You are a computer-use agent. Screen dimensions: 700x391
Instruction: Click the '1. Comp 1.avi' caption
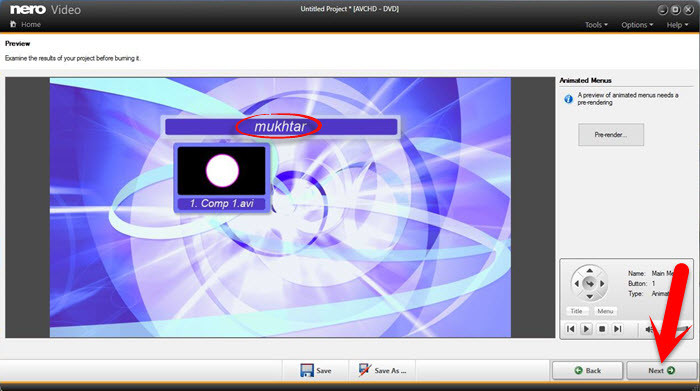[x=221, y=204]
